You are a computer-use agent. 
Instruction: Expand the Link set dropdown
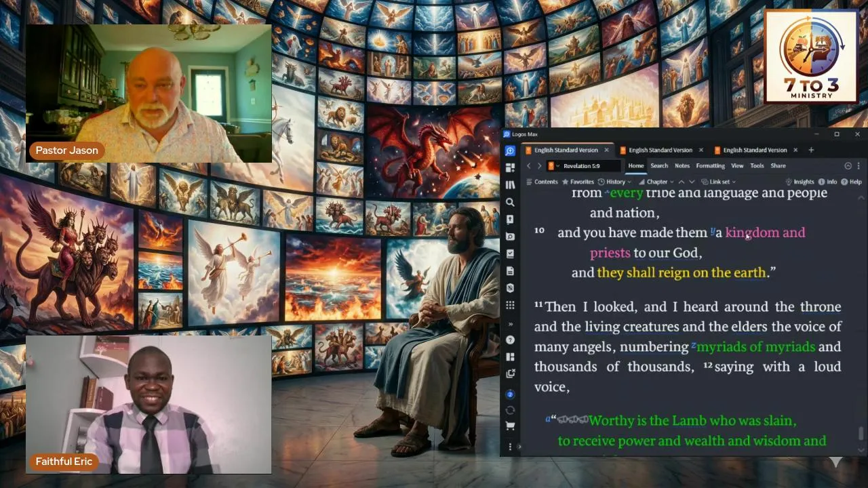[719, 182]
